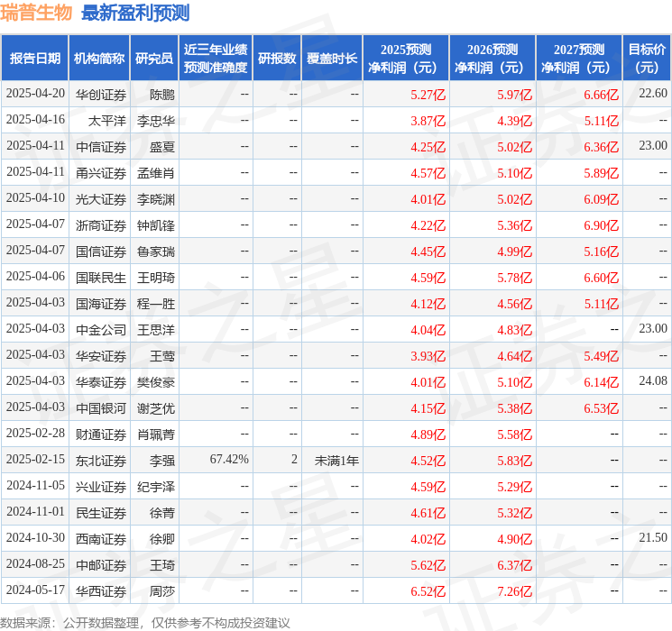The width and height of the screenshot is (672, 631).
Task: Click the 目标价(元) column header
Action: 647,58
